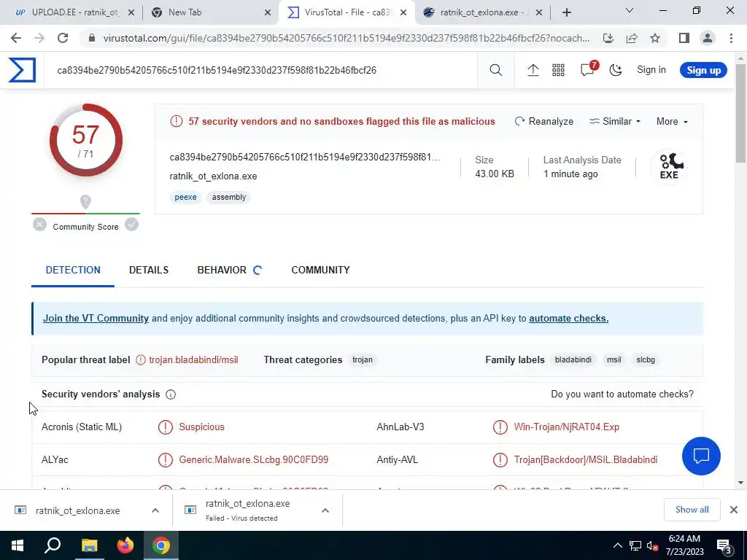Expand options for failed virus detected download

click(x=325, y=510)
